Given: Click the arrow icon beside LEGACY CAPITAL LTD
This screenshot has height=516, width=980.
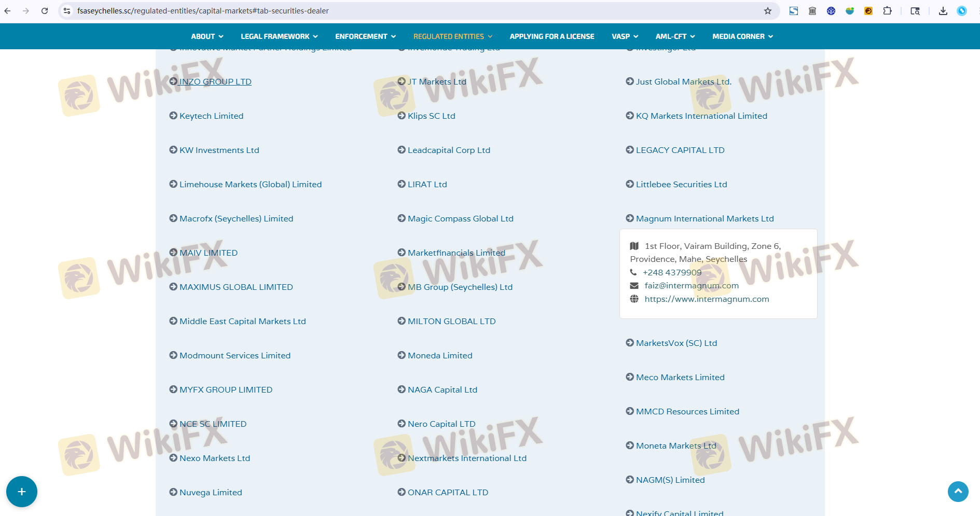Looking at the screenshot, I should coord(630,150).
